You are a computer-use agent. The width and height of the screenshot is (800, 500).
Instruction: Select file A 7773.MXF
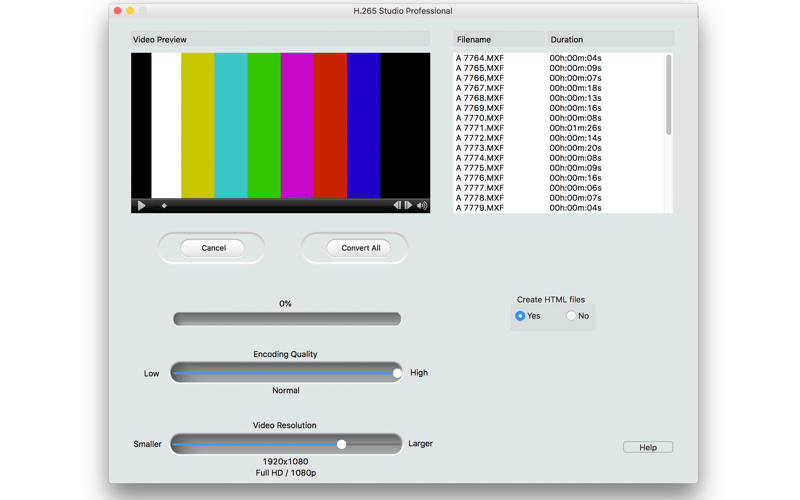pyautogui.click(x=480, y=148)
